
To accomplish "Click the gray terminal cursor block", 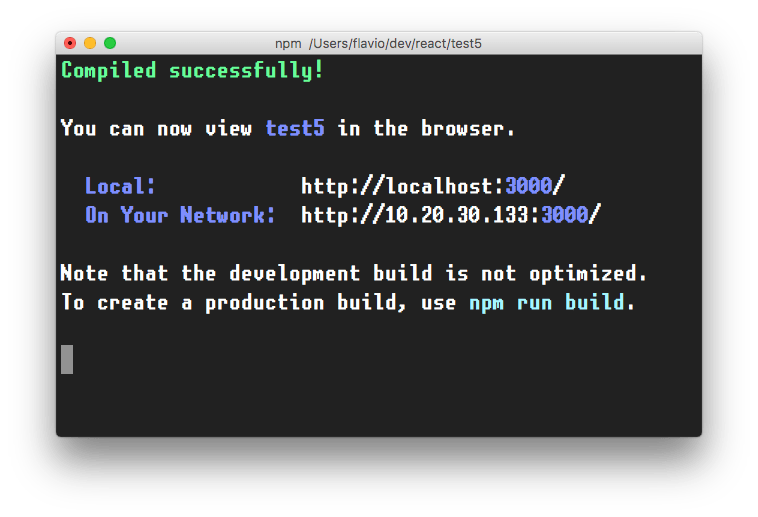I will tap(67, 359).
